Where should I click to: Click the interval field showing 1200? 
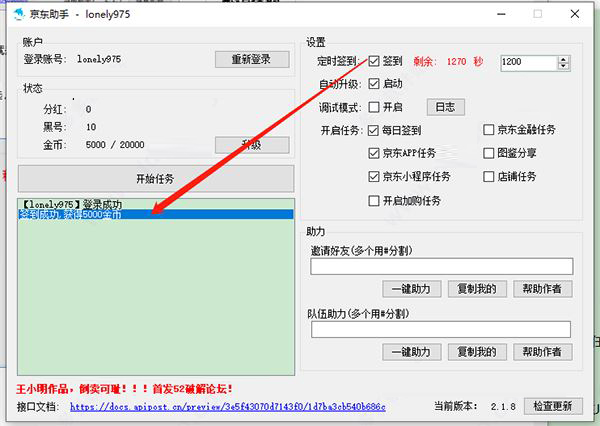point(528,62)
